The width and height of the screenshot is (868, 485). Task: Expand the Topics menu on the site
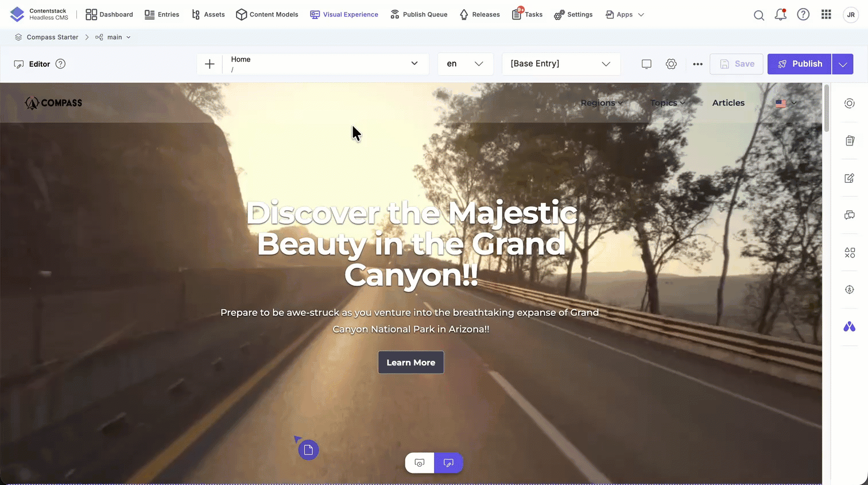click(x=668, y=103)
